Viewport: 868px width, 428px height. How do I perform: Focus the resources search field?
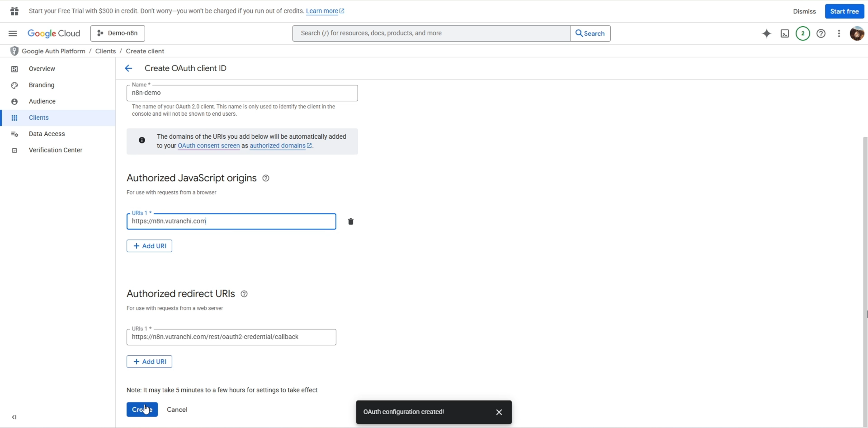point(431,33)
